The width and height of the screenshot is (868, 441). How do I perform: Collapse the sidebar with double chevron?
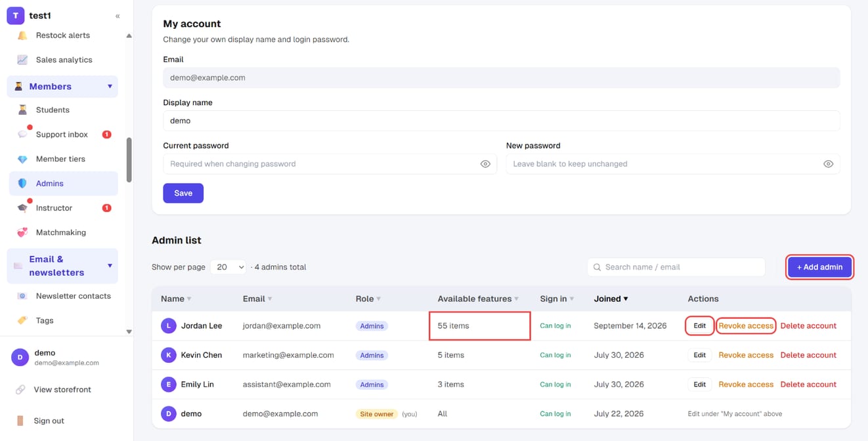pos(118,16)
